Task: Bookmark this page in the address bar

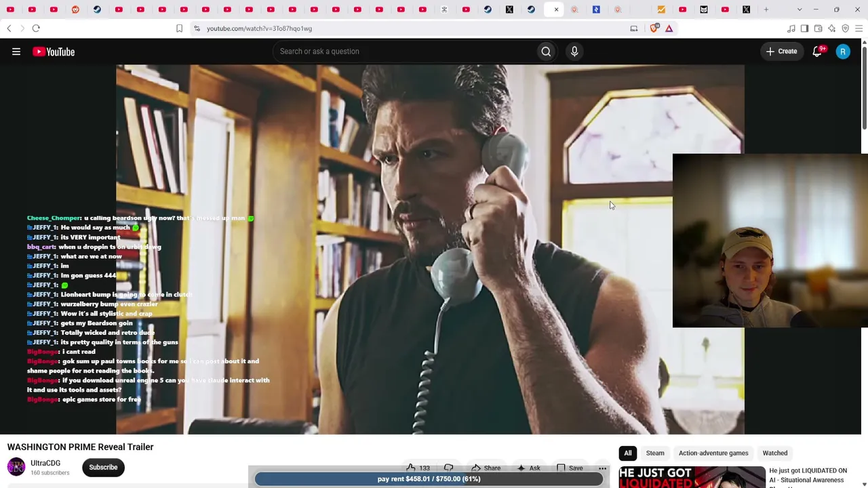Action: (179, 28)
